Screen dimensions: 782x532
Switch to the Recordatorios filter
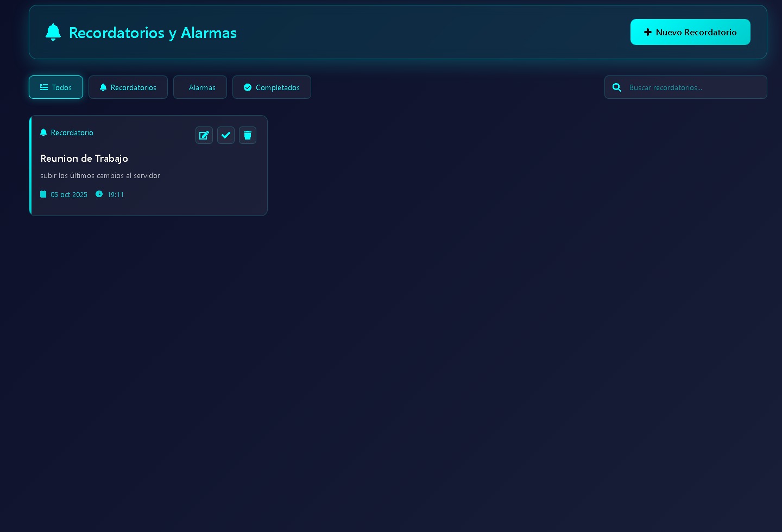pos(128,87)
